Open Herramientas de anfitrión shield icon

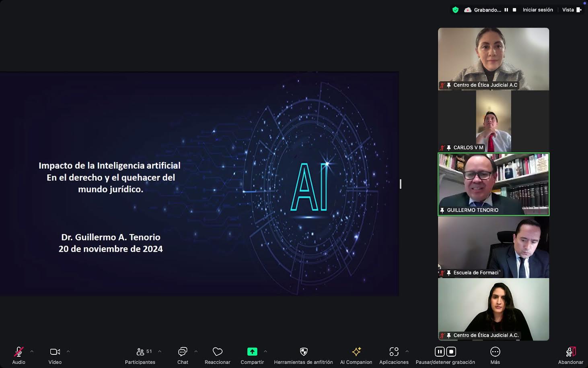coord(304,352)
